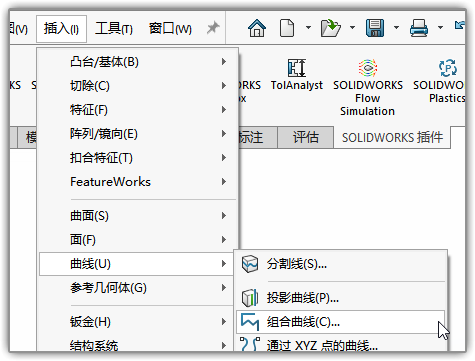Select the highlighted 曲线(U) menu entry
The width and height of the screenshot is (475, 361).
pyautogui.click(x=136, y=264)
